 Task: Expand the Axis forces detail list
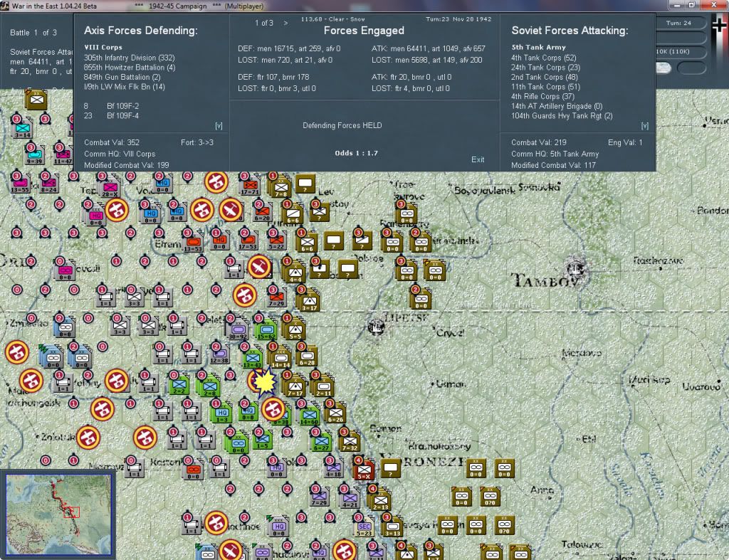[x=219, y=126]
